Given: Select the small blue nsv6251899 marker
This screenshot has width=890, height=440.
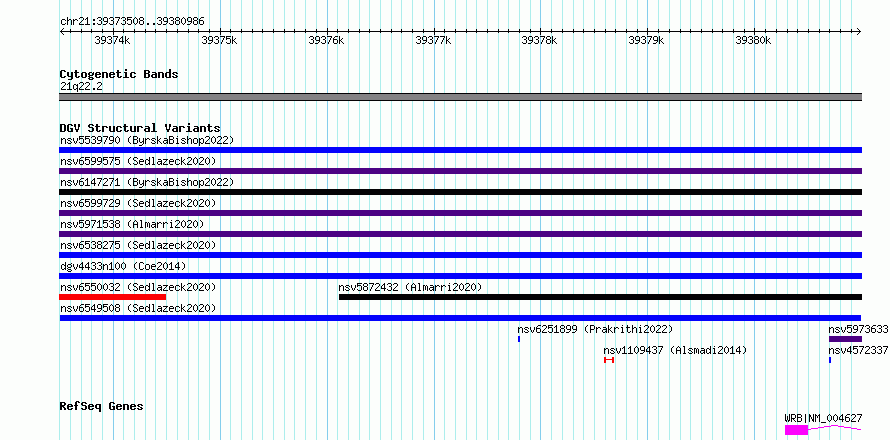Looking at the screenshot, I should pyautogui.click(x=519, y=339).
